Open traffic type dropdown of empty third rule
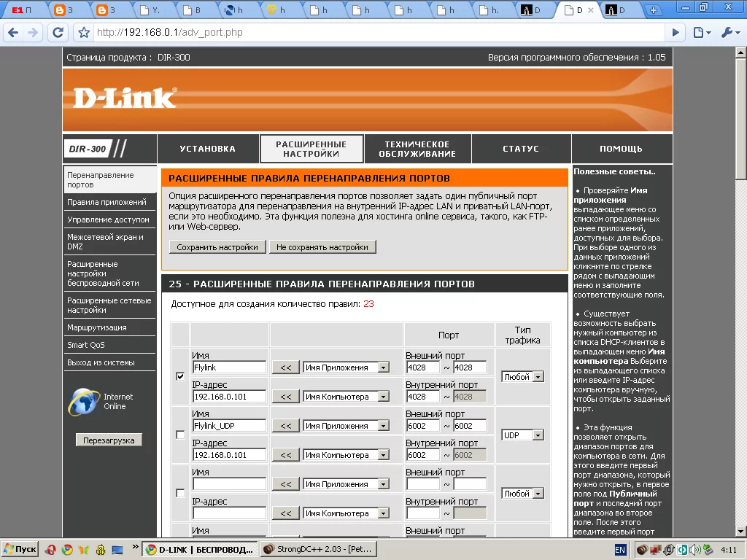Screen dimensions: 747x560 (522, 494)
